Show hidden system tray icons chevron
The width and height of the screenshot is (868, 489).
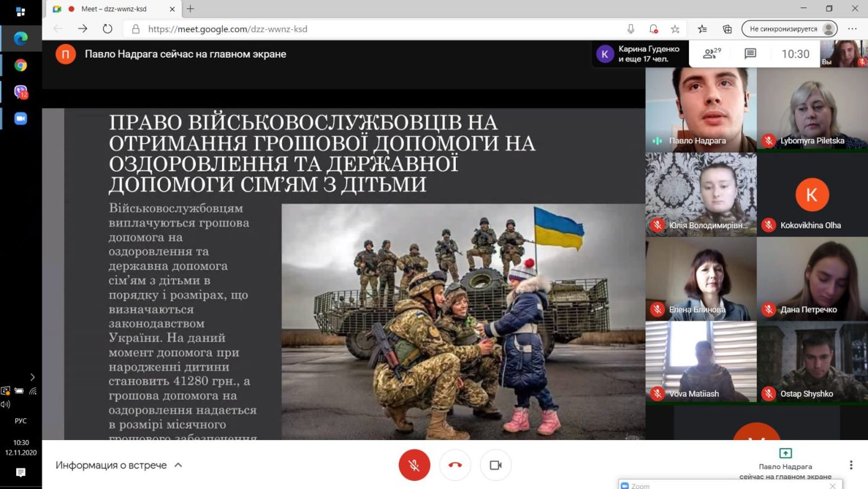[x=32, y=377]
